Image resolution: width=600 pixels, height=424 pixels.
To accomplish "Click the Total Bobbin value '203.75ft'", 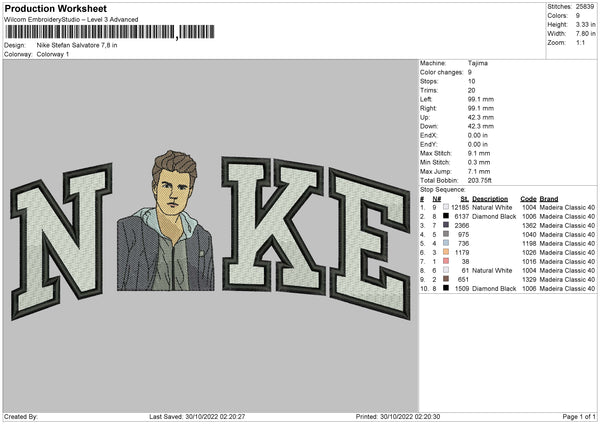I will (479, 180).
